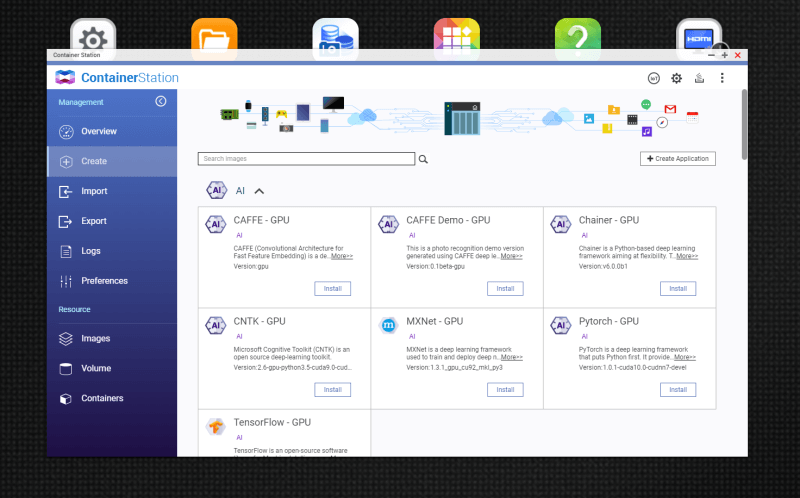Collapse the sidebar with the arrow icon
800x498 pixels.
(x=161, y=102)
